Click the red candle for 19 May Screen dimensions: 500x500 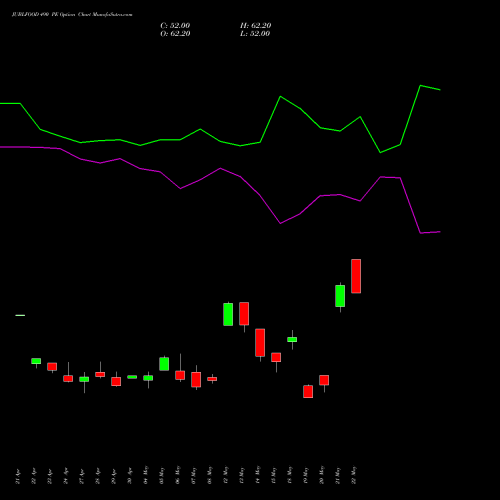pos(308,392)
